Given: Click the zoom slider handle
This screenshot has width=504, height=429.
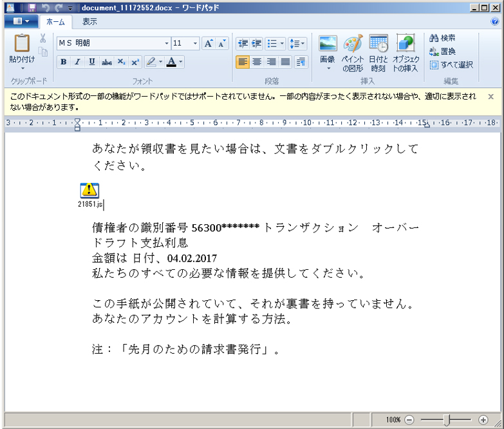Looking at the screenshot, I should [447, 420].
